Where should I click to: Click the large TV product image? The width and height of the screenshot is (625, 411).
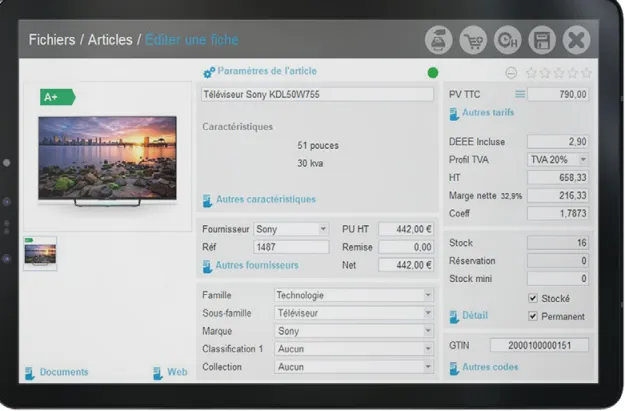click(x=107, y=161)
